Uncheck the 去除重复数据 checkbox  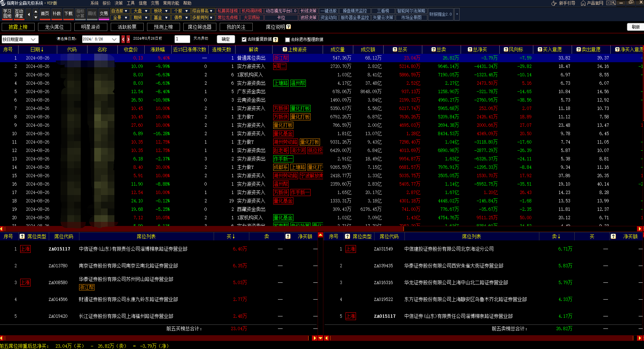point(244,39)
